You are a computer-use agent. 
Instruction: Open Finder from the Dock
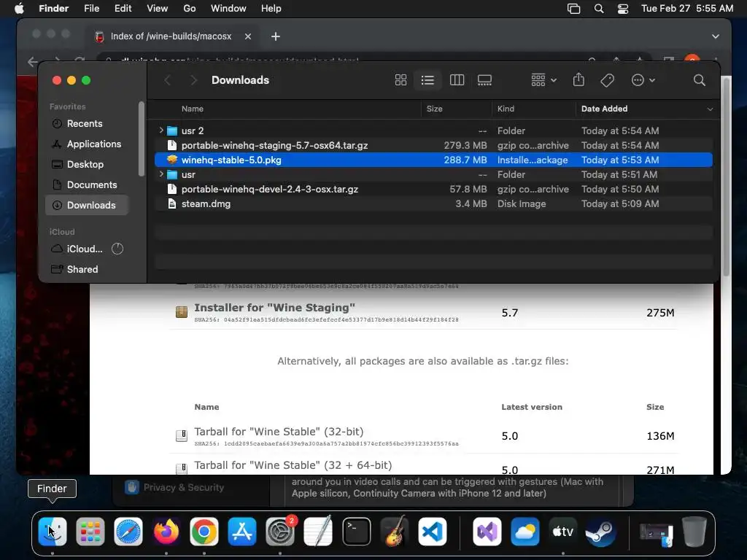[x=53, y=532]
